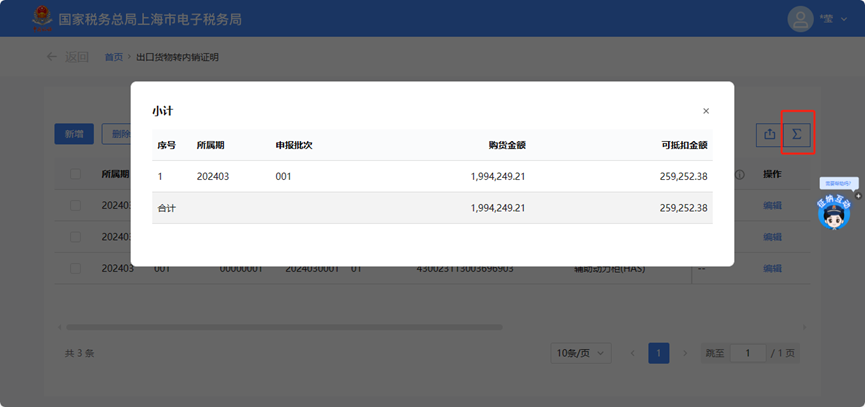Open the 10条/页 page size dropdown
The width and height of the screenshot is (865, 407).
pos(581,353)
